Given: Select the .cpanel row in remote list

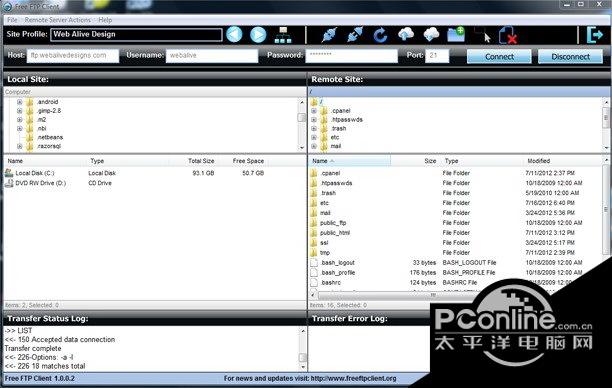Looking at the screenshot, I should click(456, 173).
